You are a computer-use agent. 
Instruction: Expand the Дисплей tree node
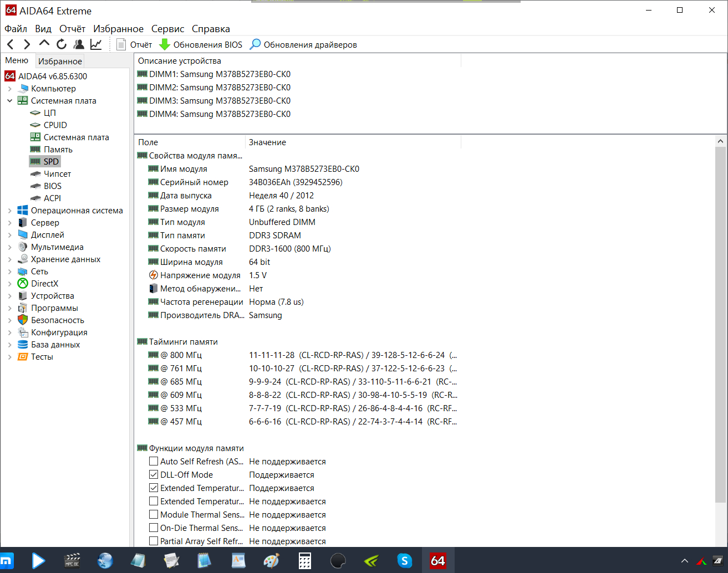[x=9, y=235]
